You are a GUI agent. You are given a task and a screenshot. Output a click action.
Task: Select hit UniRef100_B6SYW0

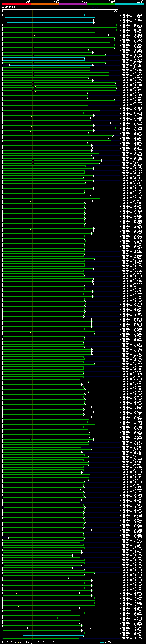[131, 48]
